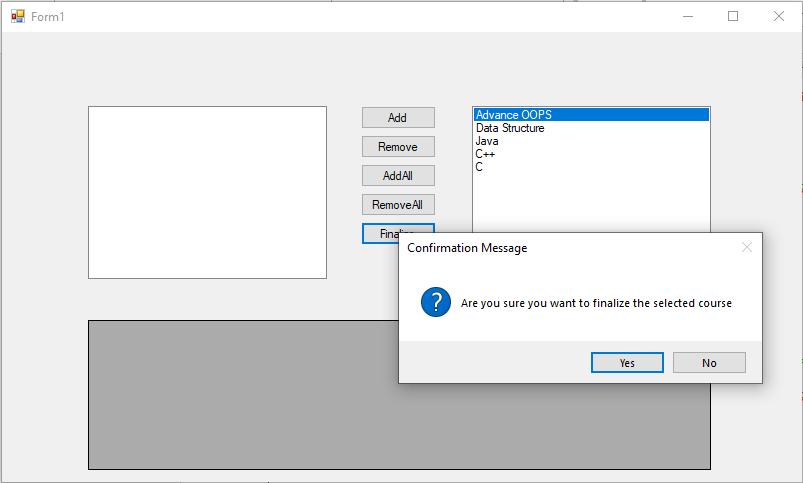Click the gray panel at the bottom
The width and height of the screenshot is (803, 483).
click(240, 400)
